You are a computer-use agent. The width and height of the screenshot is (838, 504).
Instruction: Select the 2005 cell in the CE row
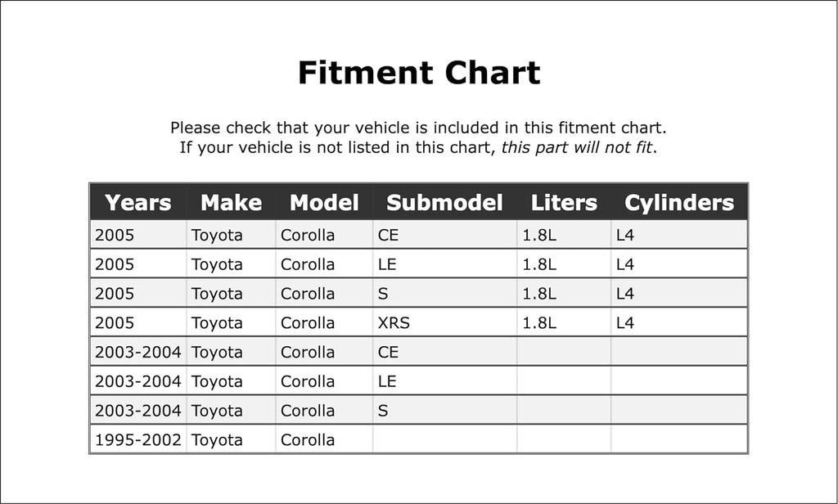(x=115, y=236)
